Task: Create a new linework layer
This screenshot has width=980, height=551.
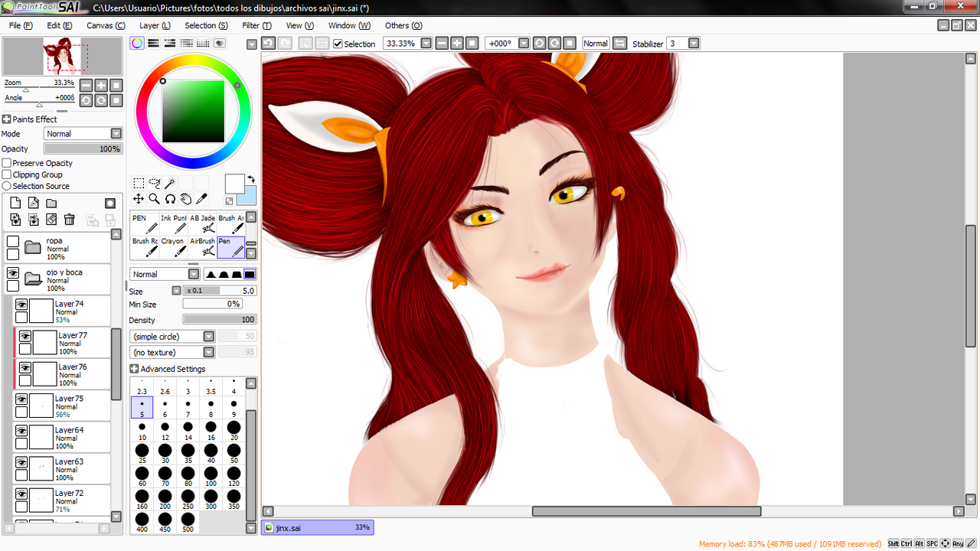Action: tap(34, 204)
